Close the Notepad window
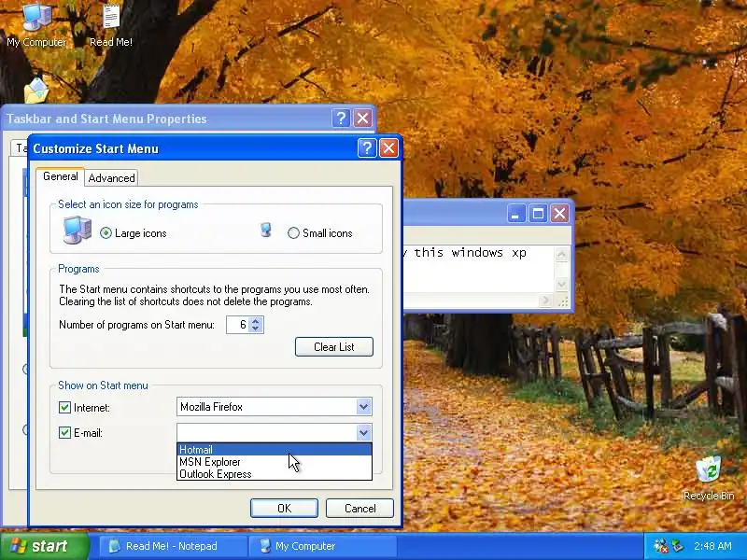The height and width of the screenshot is (560, 747). click(559, 214)
